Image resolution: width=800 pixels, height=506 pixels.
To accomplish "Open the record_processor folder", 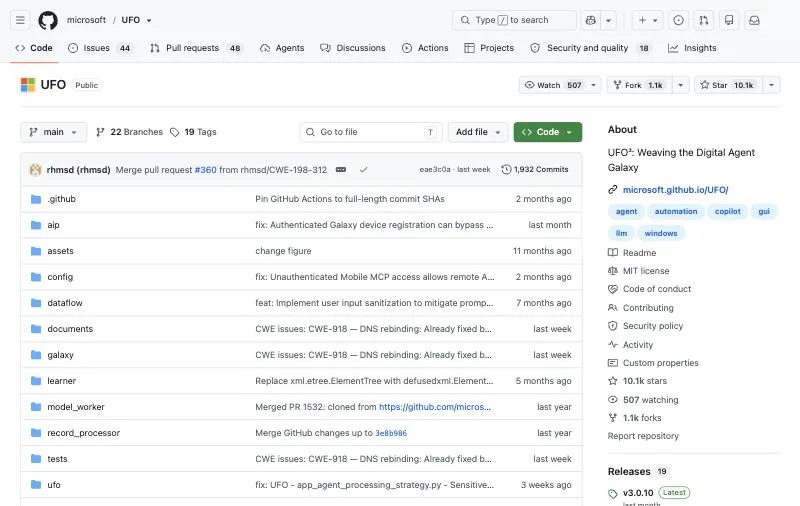I will click(x=84, y=433).
